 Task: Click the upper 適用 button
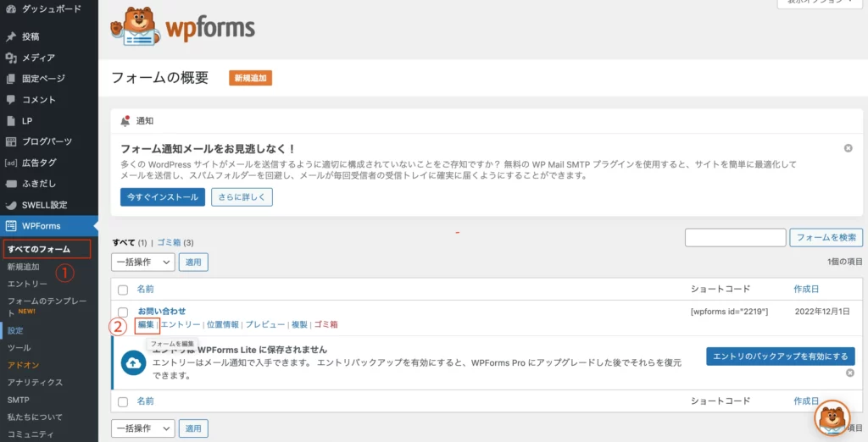click(193, 262)
